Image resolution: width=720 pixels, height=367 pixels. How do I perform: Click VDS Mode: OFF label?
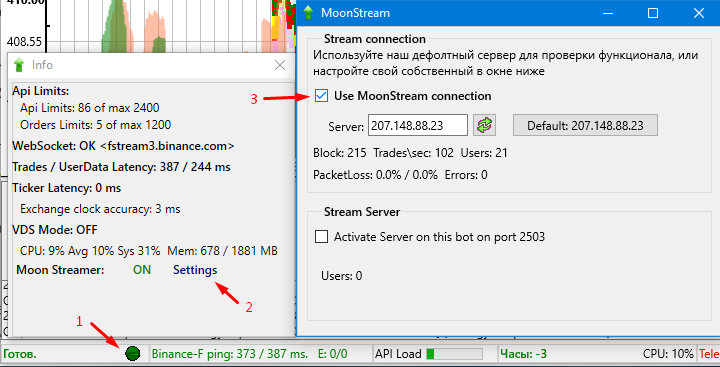55,229
